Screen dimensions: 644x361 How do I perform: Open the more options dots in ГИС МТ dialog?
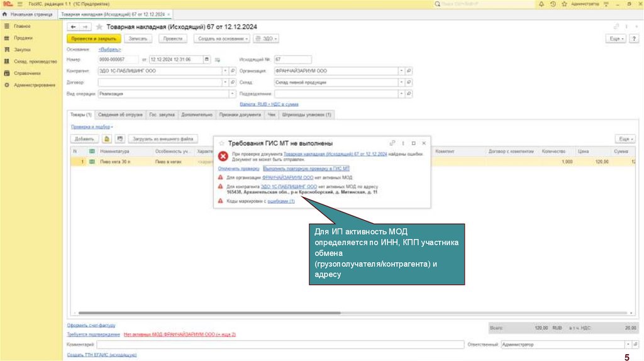[403, 143]
